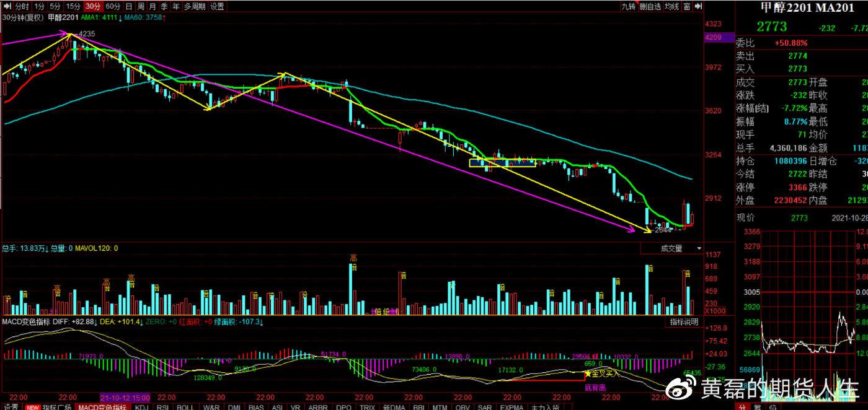868x410 pixels.
Task: Select OBV indicator tab
Action: click(x=463, y=407)
